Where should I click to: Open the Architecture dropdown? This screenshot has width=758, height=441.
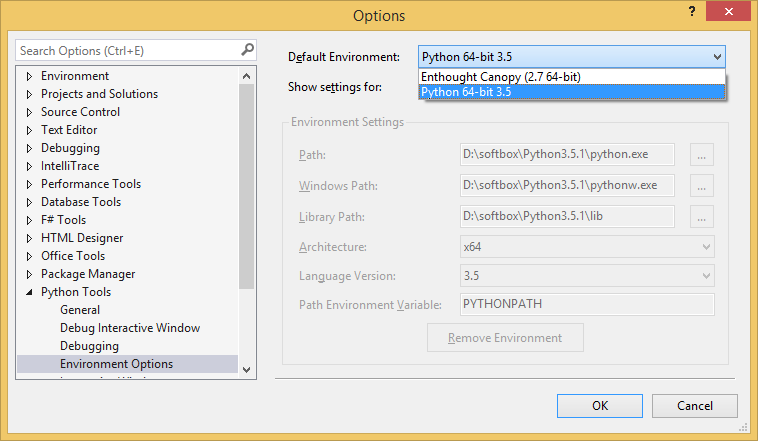(x=706, y=247)
